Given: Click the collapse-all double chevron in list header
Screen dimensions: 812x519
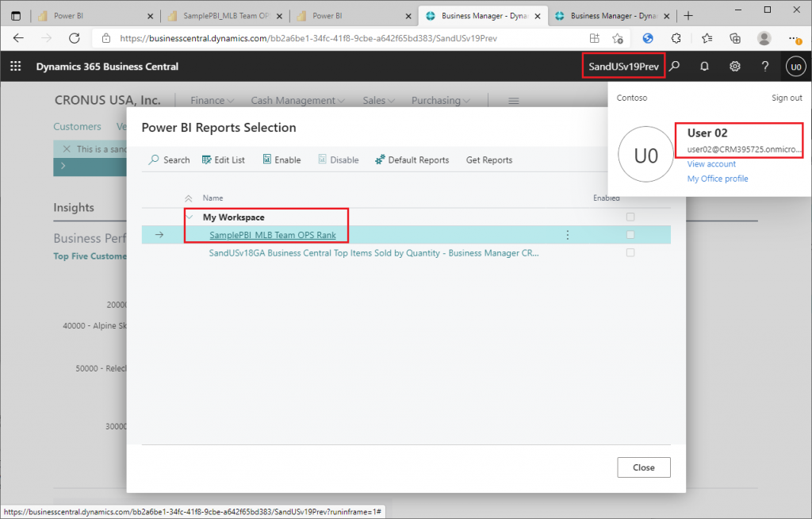Looking at the screenshot, I should coord(189,198).
